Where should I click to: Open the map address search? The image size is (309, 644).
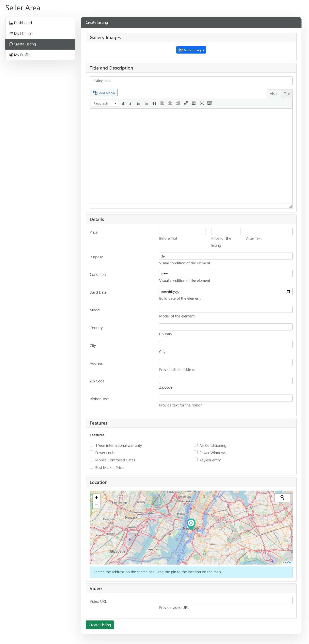[282, 497]
